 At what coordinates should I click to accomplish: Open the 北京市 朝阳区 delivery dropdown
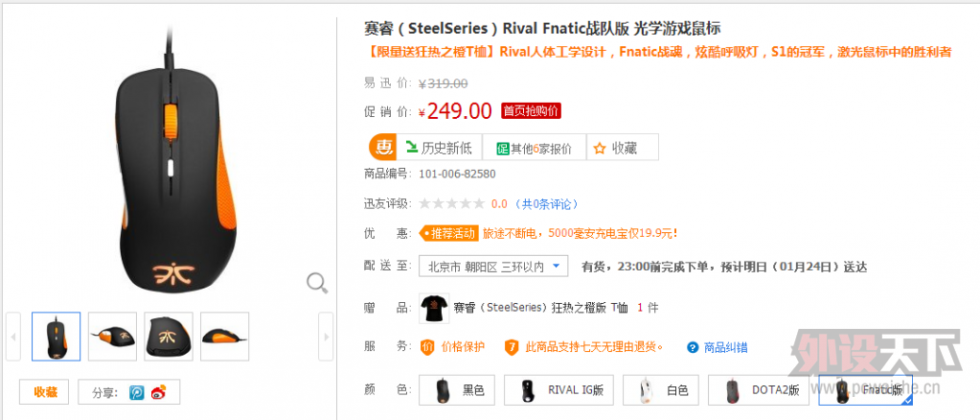click(493, 266)
